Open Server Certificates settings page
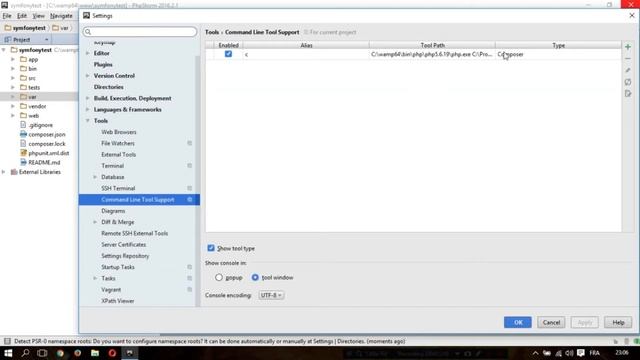This screenshot has height=360, width=640. pyautogui.click(x=124, y=244)
